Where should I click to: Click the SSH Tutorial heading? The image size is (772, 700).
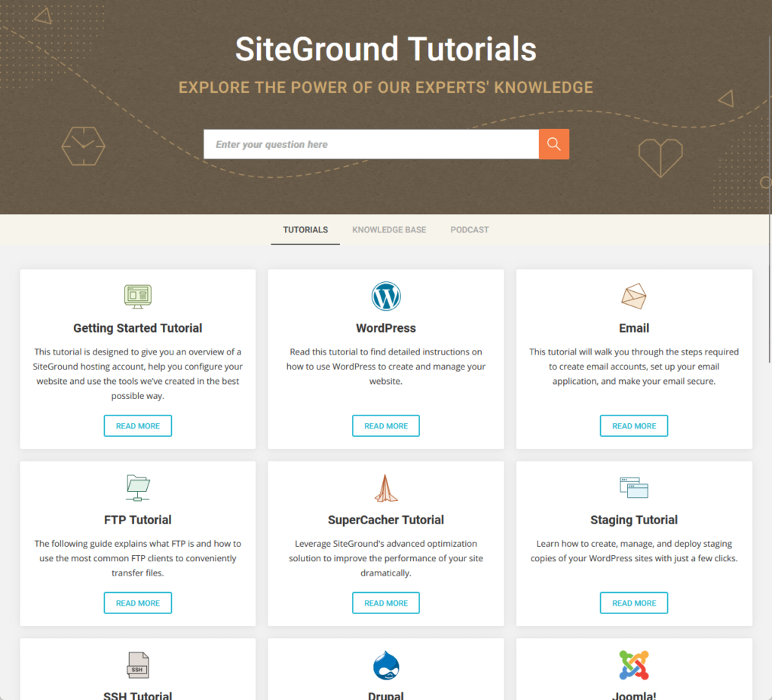point(138,695)
